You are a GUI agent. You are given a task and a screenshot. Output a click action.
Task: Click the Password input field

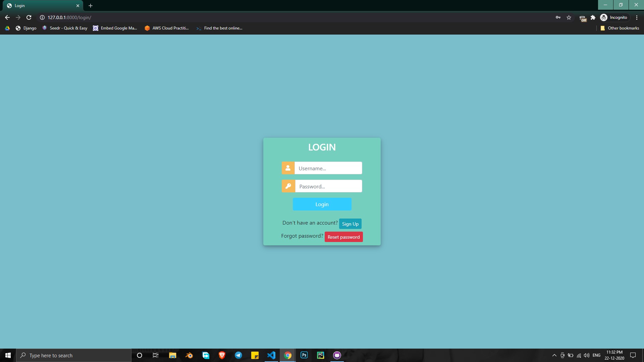tap(328, 186)
